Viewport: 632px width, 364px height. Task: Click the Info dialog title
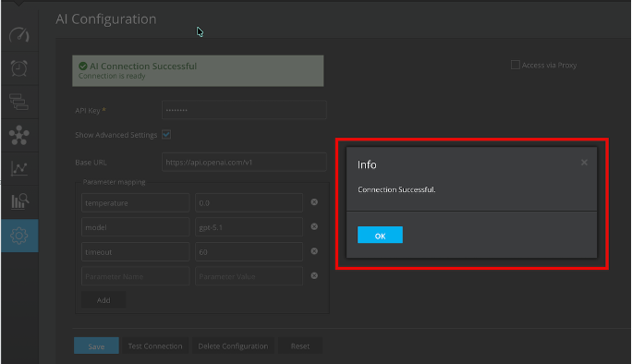tap(367, 164)
